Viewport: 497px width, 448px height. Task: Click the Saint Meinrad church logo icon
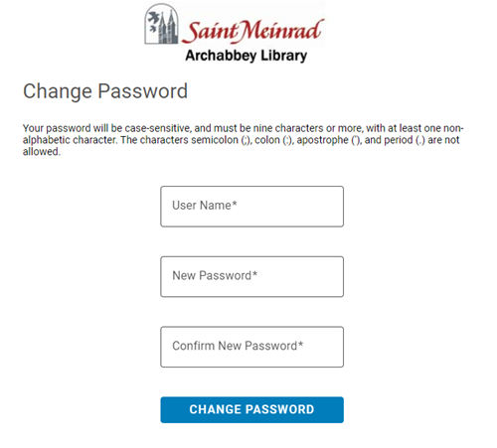click(x=162, y=24)
